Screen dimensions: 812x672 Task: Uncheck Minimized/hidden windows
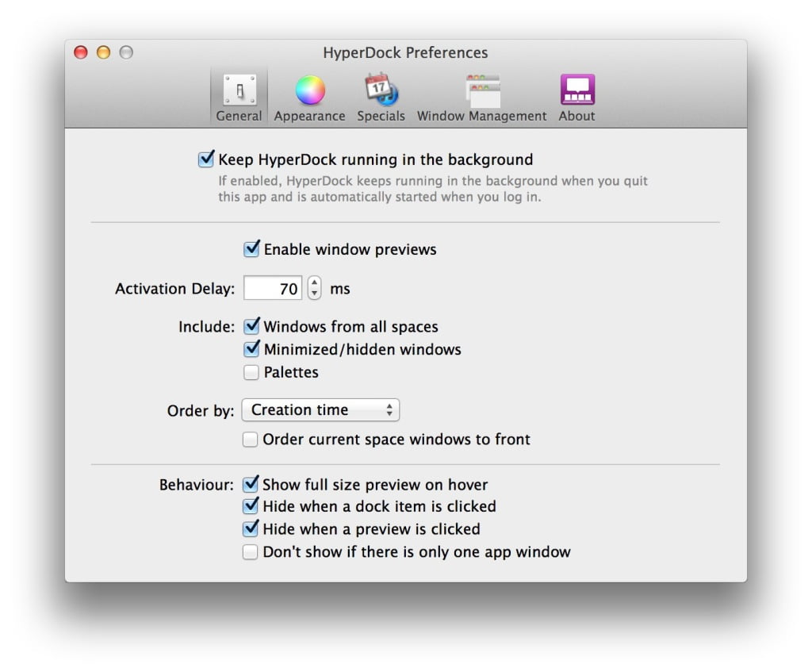(x=251, y=348)
